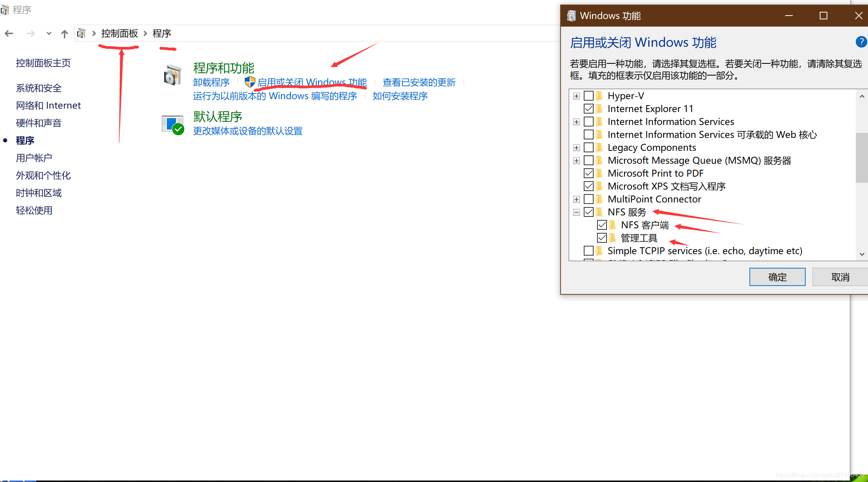This screenshot has width=868, height=482.
Task: Click the back navigation arrow
Action: coord(9,34)
